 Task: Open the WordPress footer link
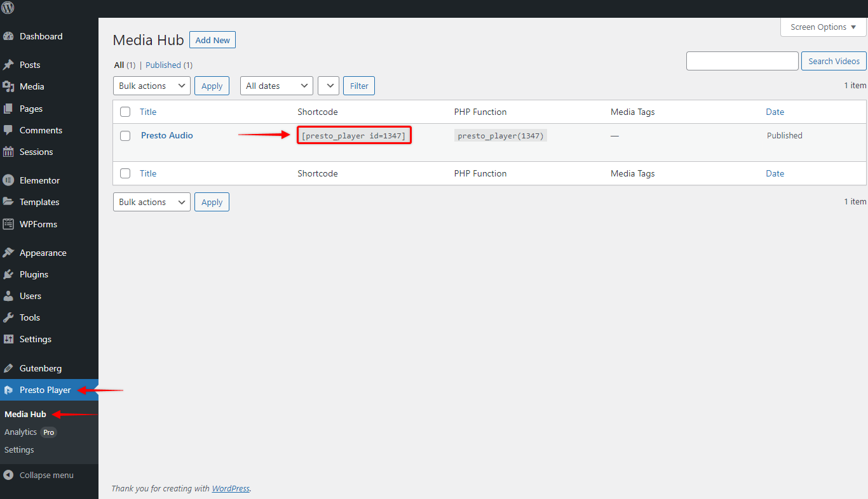tap(231, 488)
